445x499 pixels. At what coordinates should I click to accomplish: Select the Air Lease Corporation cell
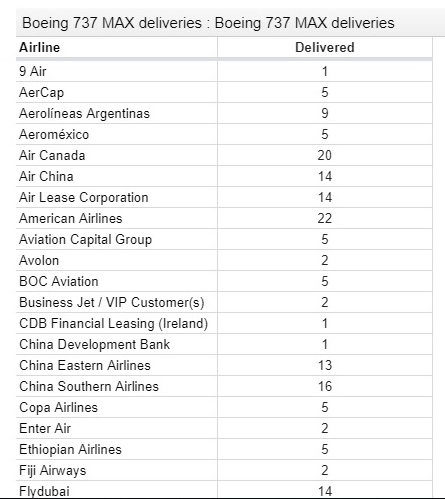tap(117, 197)
